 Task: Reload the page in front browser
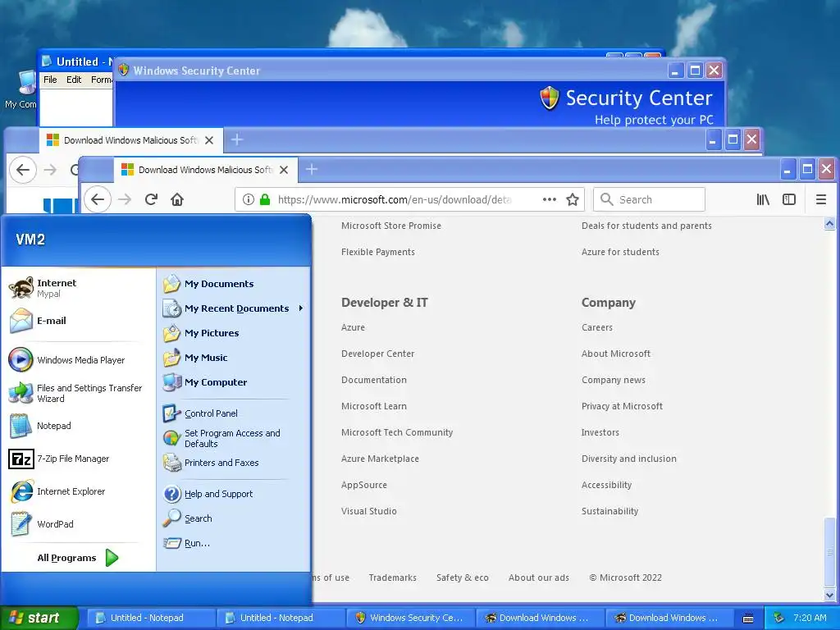click(x=151, y=200)
